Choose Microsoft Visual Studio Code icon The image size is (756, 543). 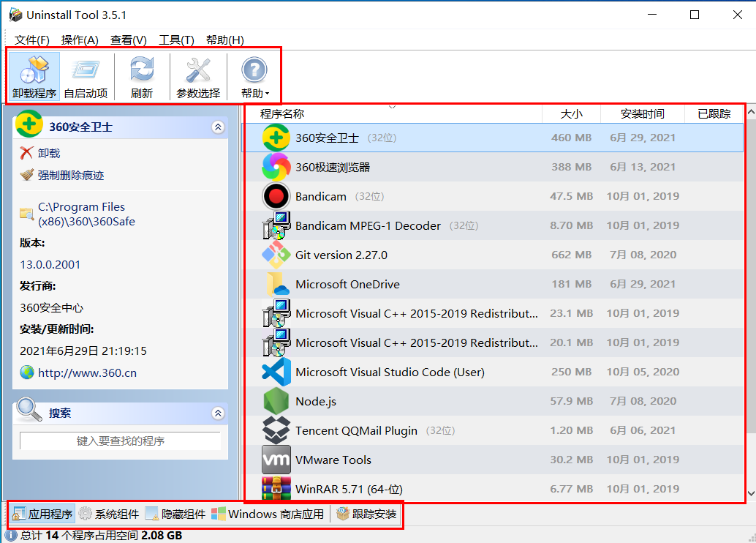pyautogui.click(x=276, y=372)
